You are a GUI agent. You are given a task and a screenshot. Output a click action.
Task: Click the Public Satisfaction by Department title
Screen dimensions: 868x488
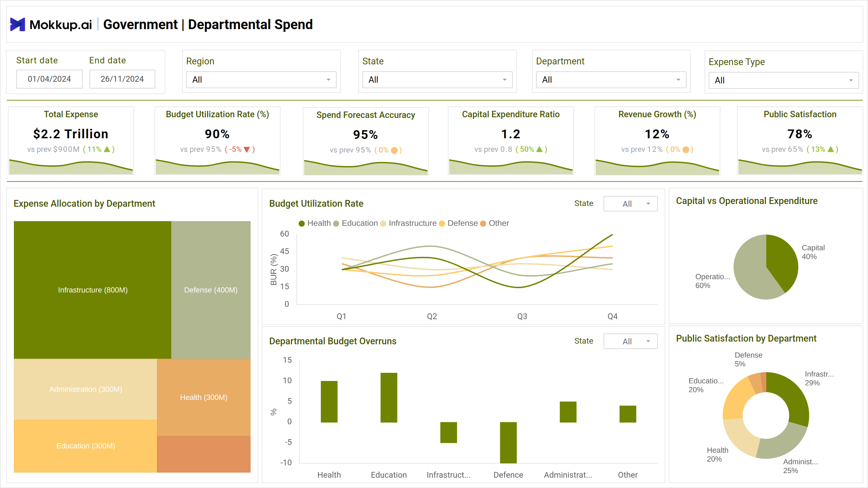(746, 339)
